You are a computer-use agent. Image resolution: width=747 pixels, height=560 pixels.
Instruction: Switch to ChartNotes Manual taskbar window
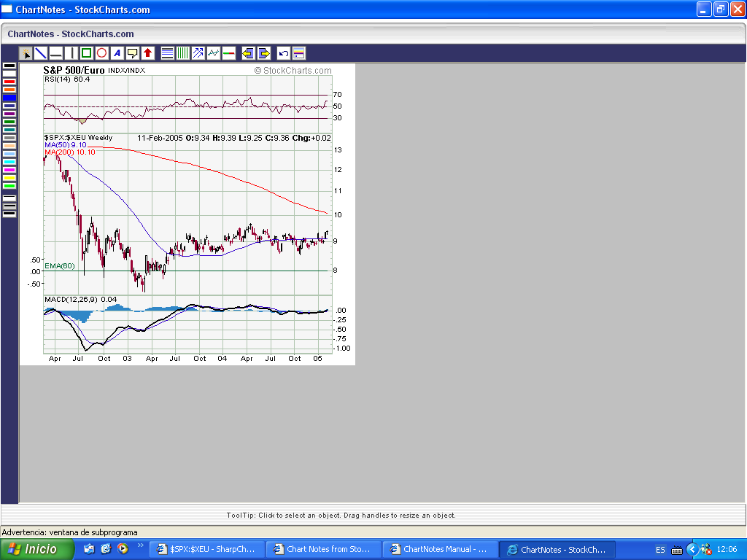tap(441, 549)
